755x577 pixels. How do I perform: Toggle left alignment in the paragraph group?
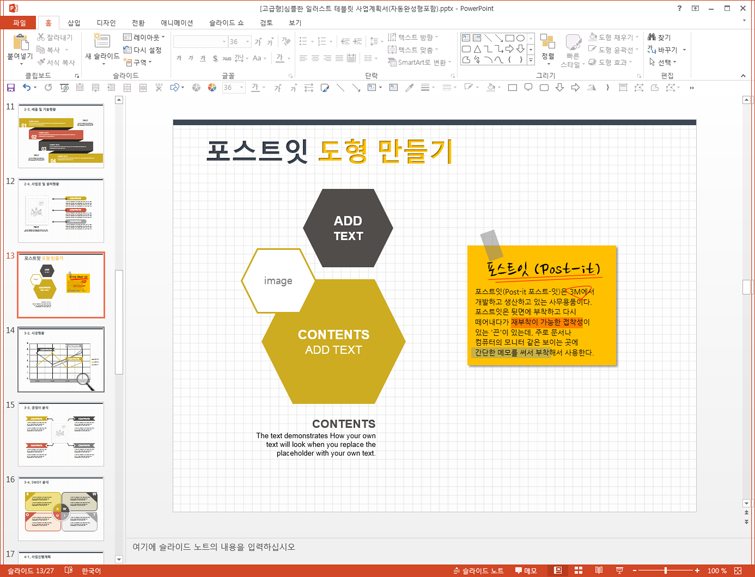pyautogui.click(x=303, y=58)
